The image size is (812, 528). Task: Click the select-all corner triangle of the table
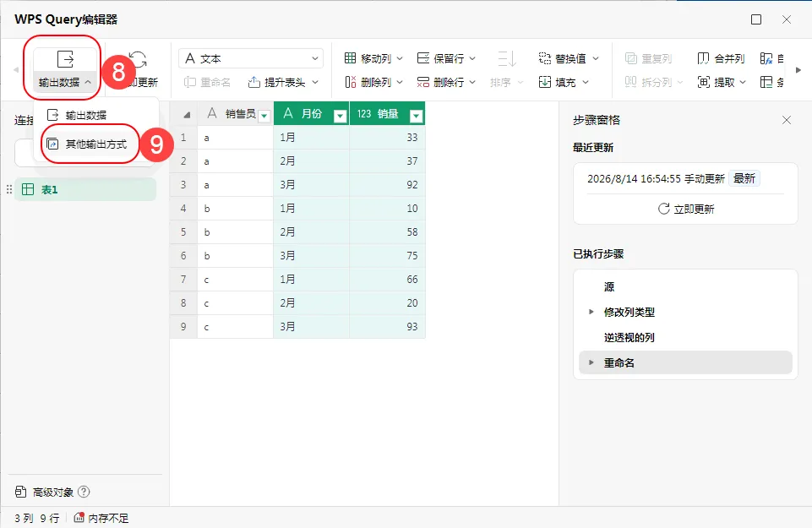(x=186, y=115)
